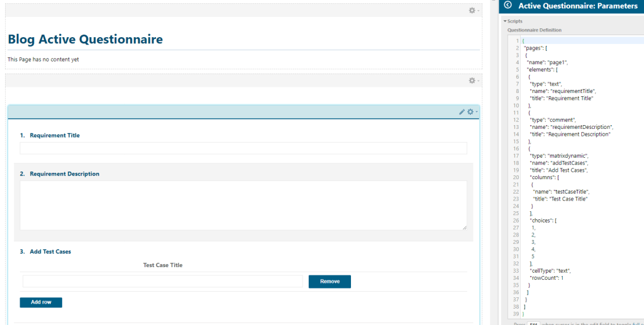Click inside the Requirement Description text area
This screenshot has height=325, width=644.
[x=243, y=205]
